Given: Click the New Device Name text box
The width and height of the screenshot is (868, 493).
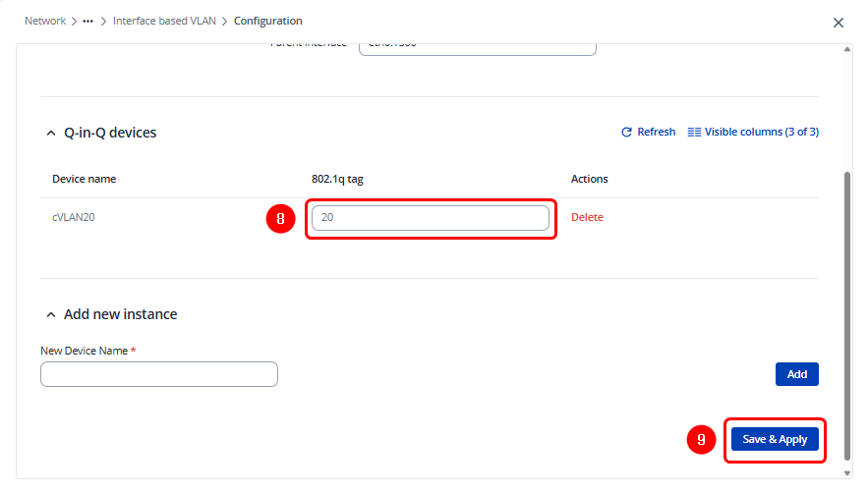Looking at the screenshot, I should coord(159,374).
